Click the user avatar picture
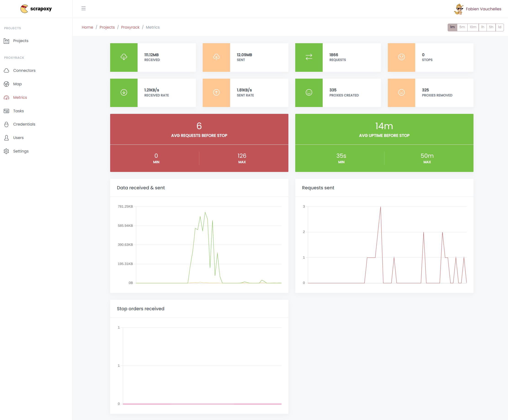 [459, 9]
